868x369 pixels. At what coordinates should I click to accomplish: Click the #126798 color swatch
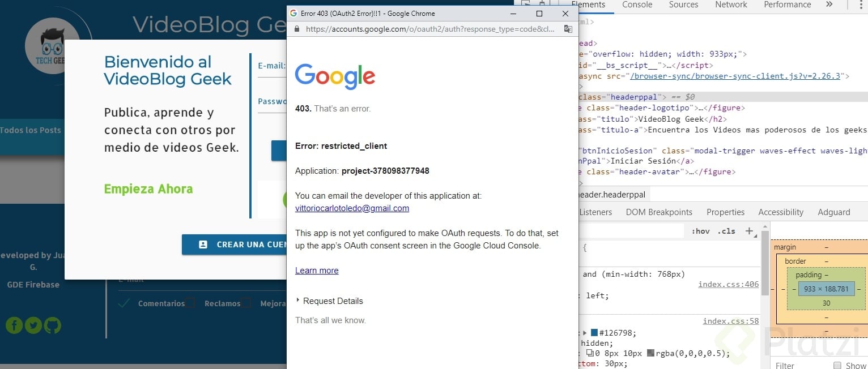pos(594,333)
